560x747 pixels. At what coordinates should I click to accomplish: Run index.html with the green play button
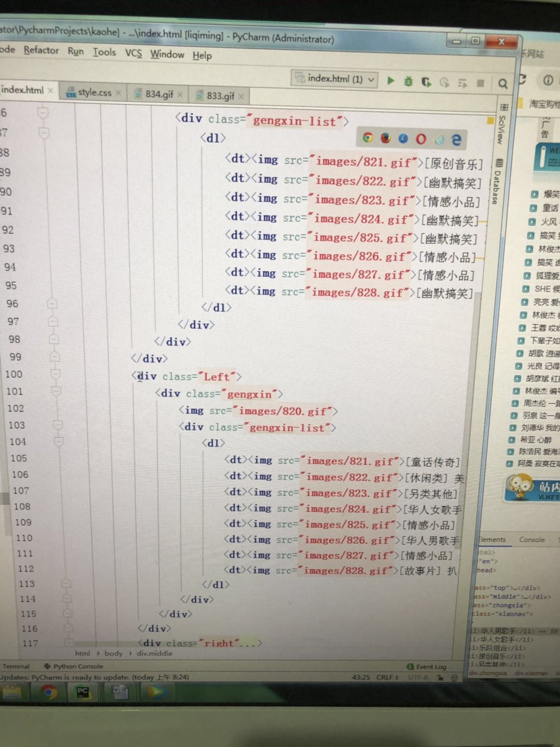click(391, 80)
